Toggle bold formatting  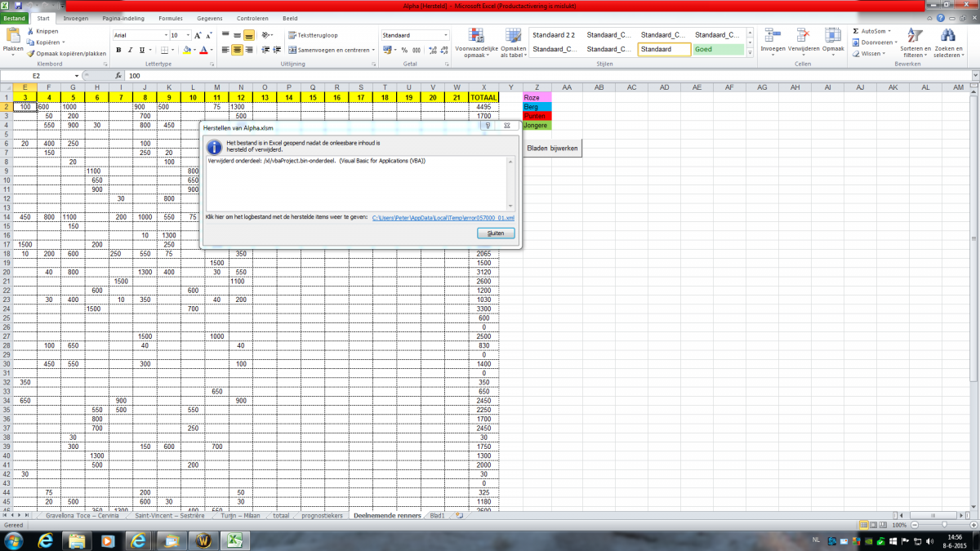pyautogui.click(x=118, y=50)
